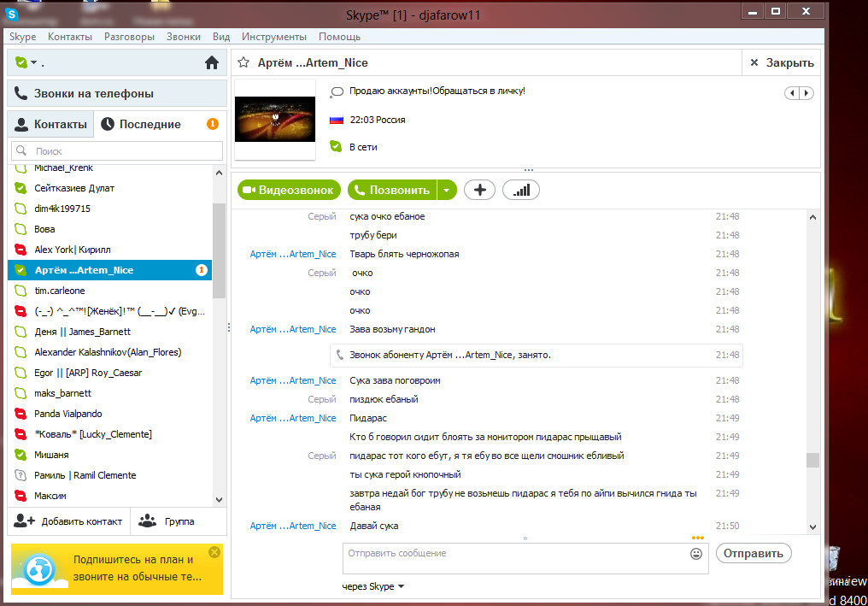
Task: Click chat sender name Артём at 21:50
Action: tap(293, 526)
